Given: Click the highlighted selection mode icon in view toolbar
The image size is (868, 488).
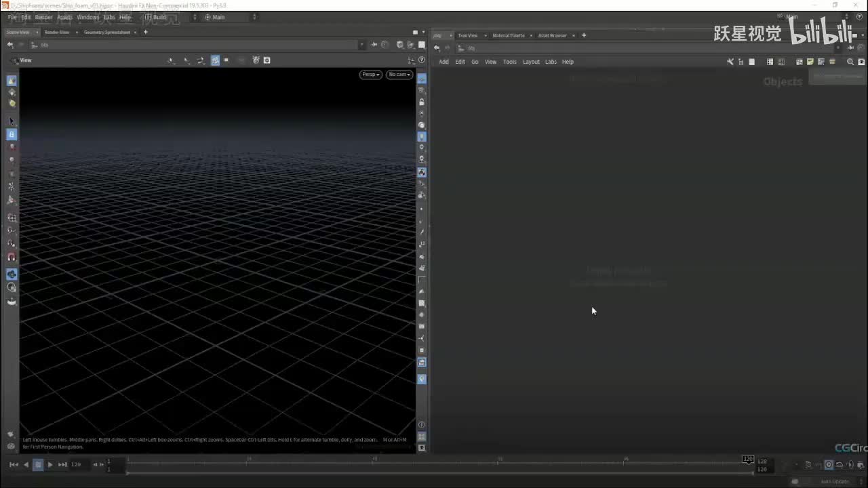Looking at the screenshot, I should [x=215, y=60].
